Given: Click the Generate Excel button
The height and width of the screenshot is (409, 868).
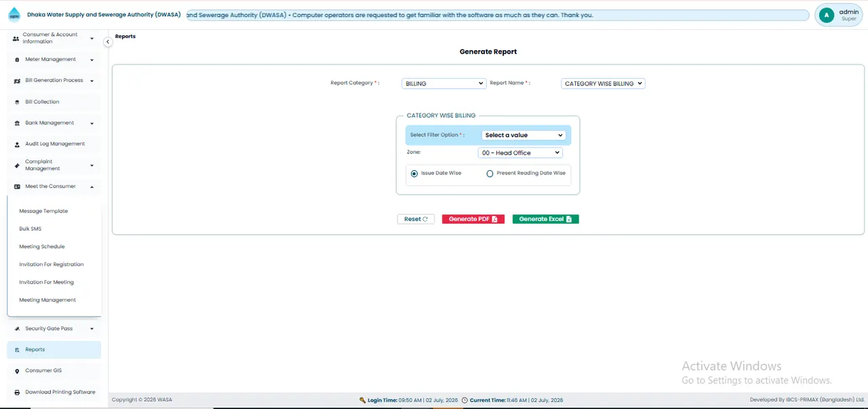Looking at the screenshot, I should click(546, 219).
